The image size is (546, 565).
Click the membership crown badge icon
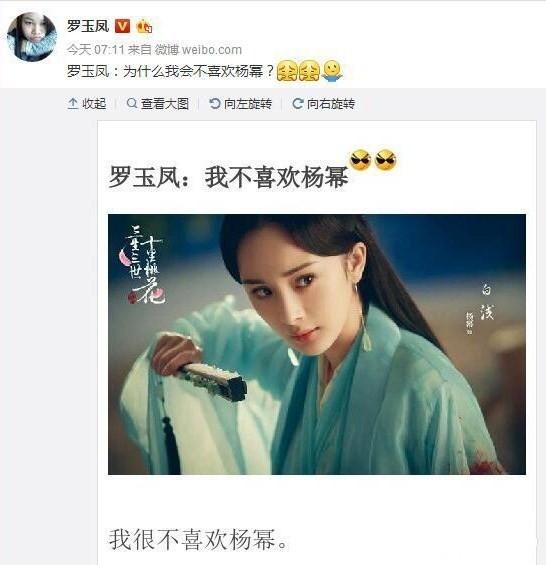point(144,26)
